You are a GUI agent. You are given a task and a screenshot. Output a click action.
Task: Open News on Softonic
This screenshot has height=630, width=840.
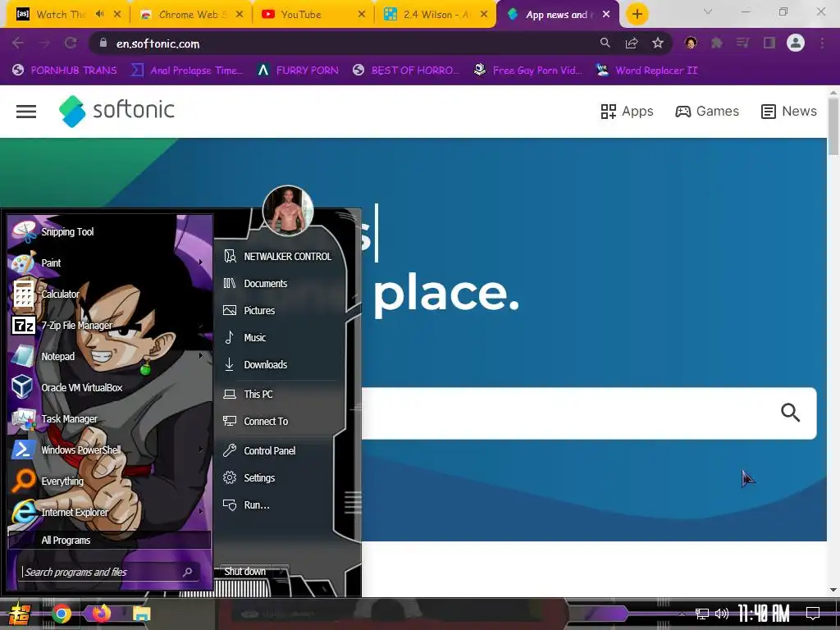coord(788,111)
